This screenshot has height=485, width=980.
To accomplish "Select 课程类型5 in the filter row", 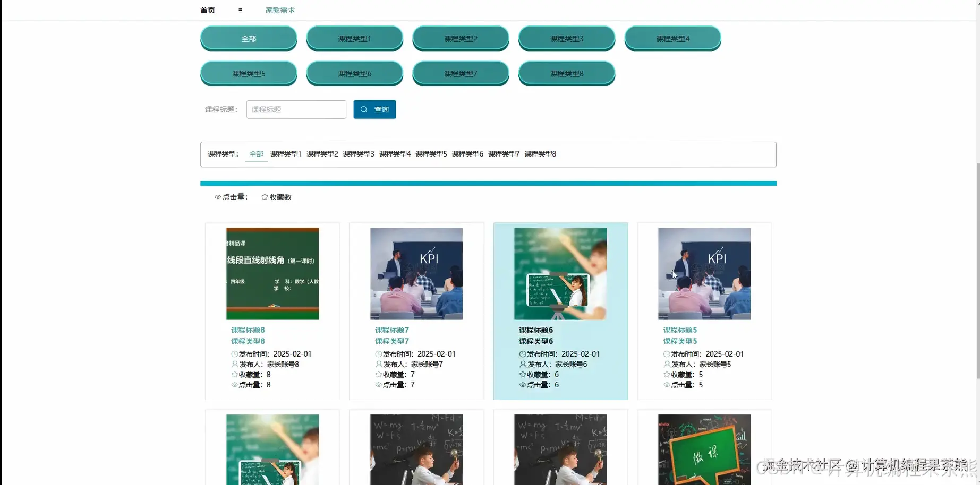I will point(431,154).
